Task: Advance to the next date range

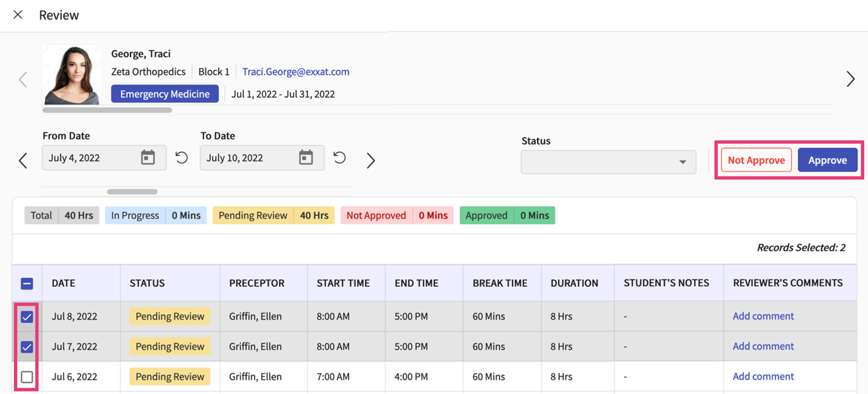Action: 371,160
